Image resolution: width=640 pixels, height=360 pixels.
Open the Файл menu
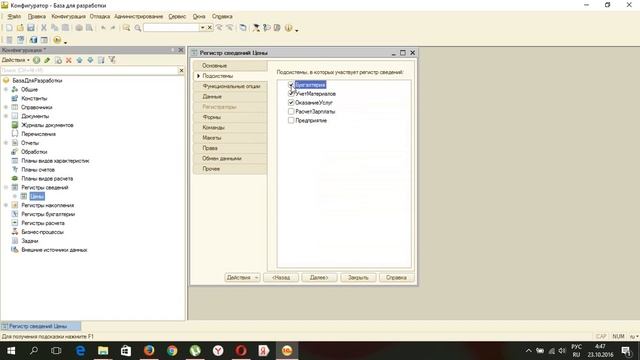pyautogui.click(x=14, y=16)
